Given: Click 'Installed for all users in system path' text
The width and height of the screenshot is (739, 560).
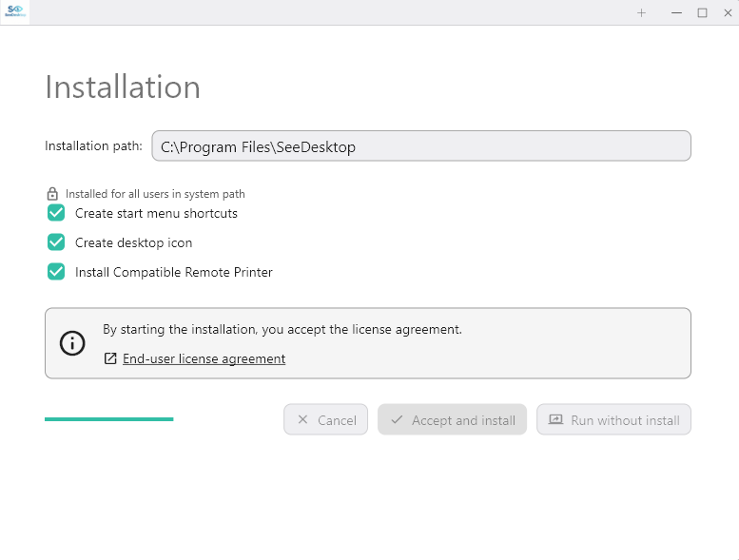Looking at the screenshot, I should [x=155, y=194].
